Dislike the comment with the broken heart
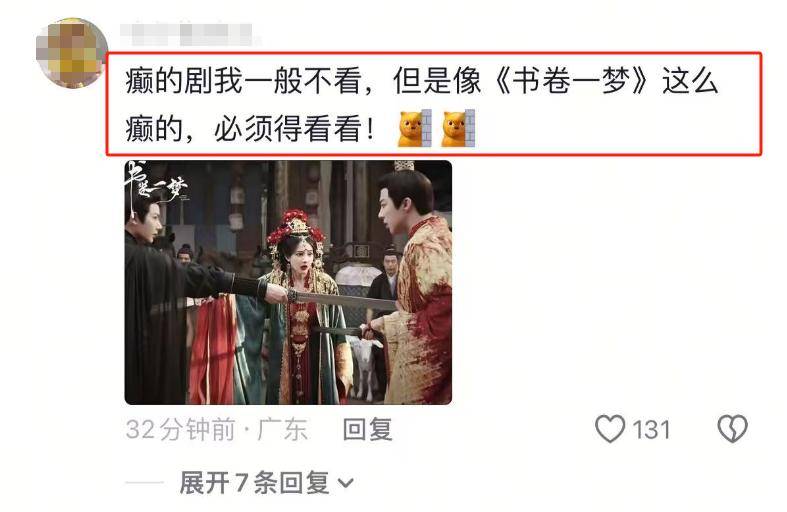 coord(732,429)
